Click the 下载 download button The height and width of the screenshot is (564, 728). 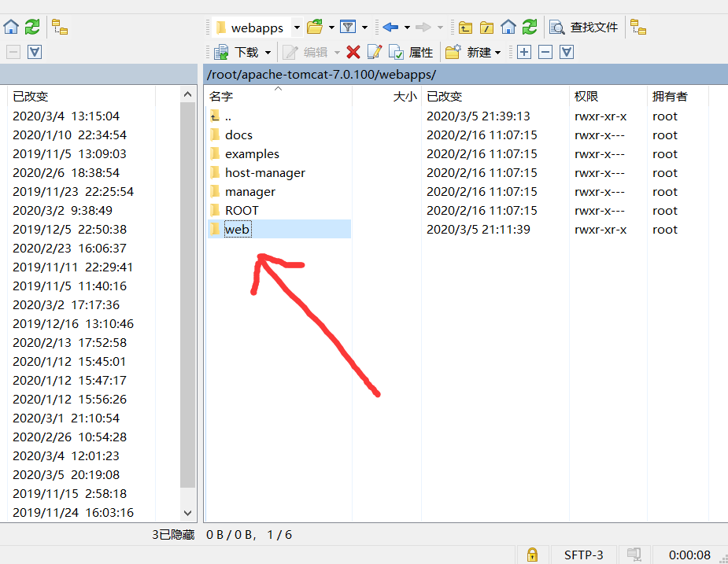pyautogui.click(x=237, y=52)
